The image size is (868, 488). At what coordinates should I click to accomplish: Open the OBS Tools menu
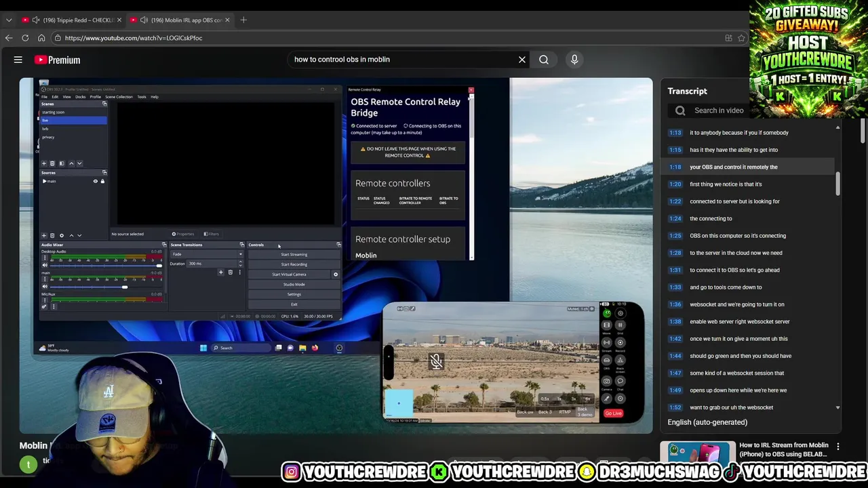142,97
